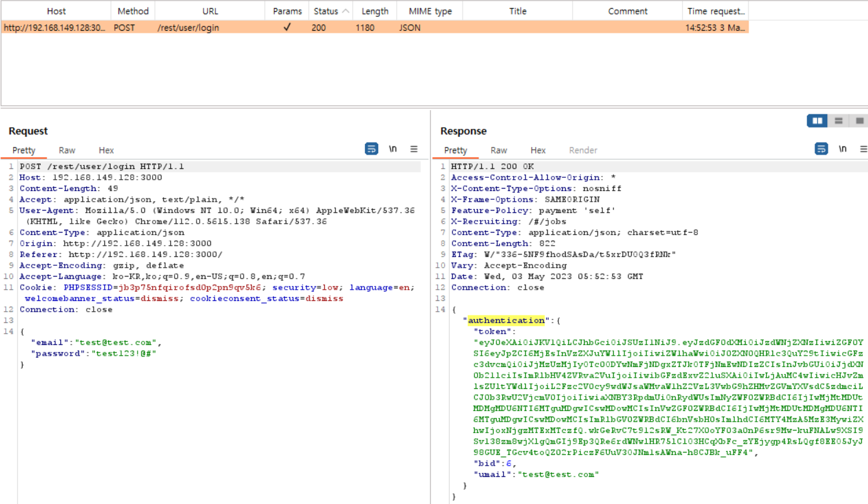Click the Params checkmark in the login row

coord(287,28)
